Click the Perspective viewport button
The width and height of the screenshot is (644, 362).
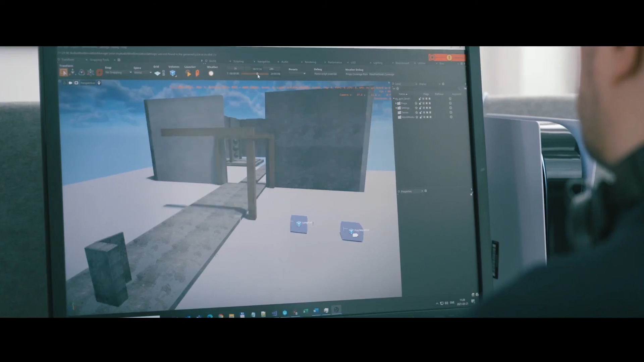(88, 83)
